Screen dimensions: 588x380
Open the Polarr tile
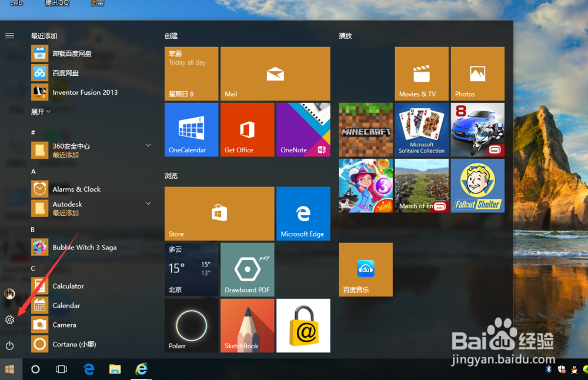[x=191, y=326]
